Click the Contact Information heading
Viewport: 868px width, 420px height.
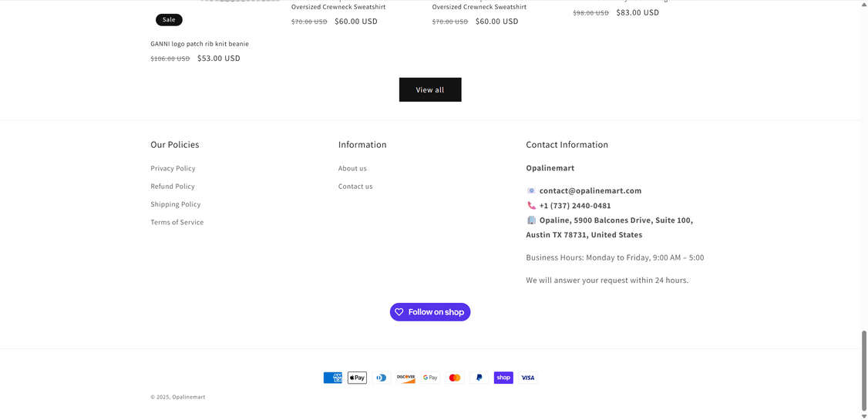[x=567, y=144]
